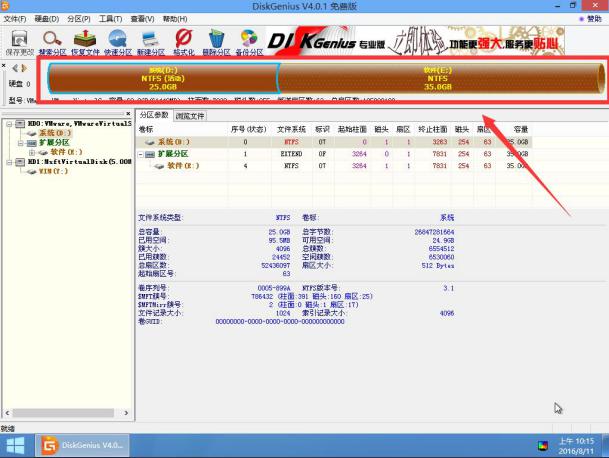Switch to the Browse Files tab

coord(190,116)
